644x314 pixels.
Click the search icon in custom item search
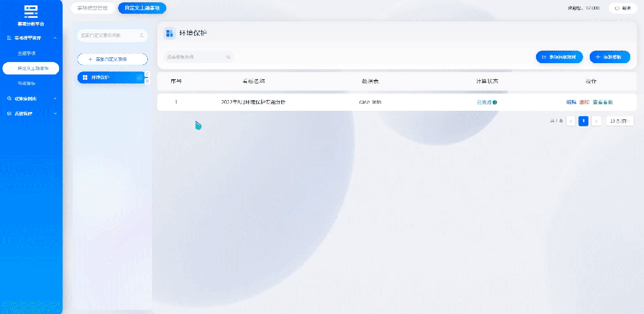coord(141,36)
